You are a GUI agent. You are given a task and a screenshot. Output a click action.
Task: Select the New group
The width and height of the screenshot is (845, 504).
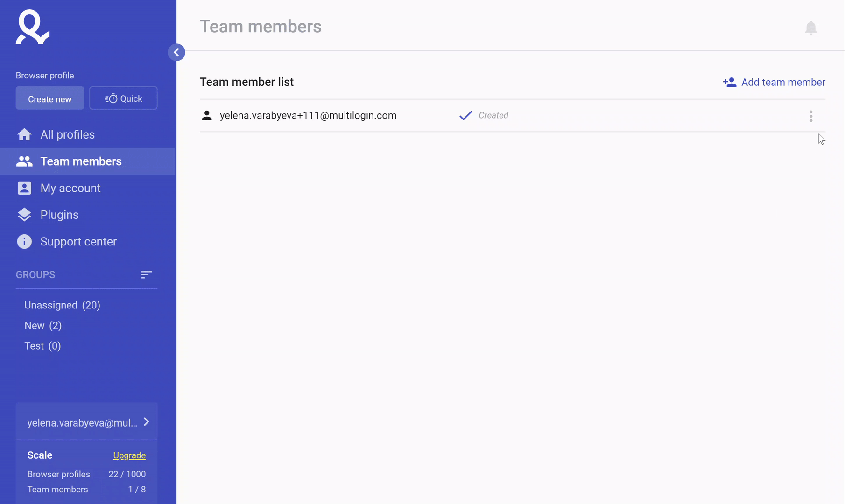[x=43, y=326]
